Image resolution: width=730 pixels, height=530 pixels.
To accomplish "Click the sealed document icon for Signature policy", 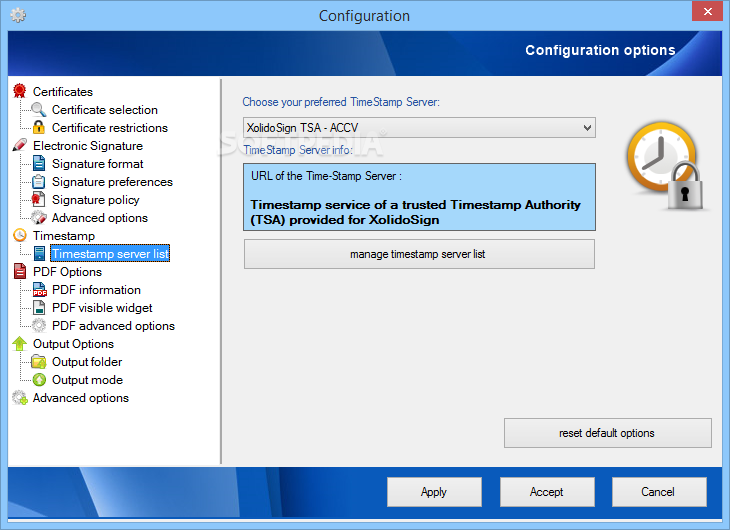I will [x=38, y=199].
